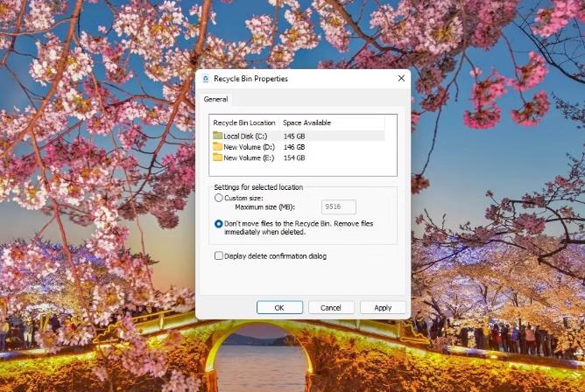Screen dimensions: 585x392
Task: Click the Recycle Bin Properties title text
Action: tap(250, 79)
